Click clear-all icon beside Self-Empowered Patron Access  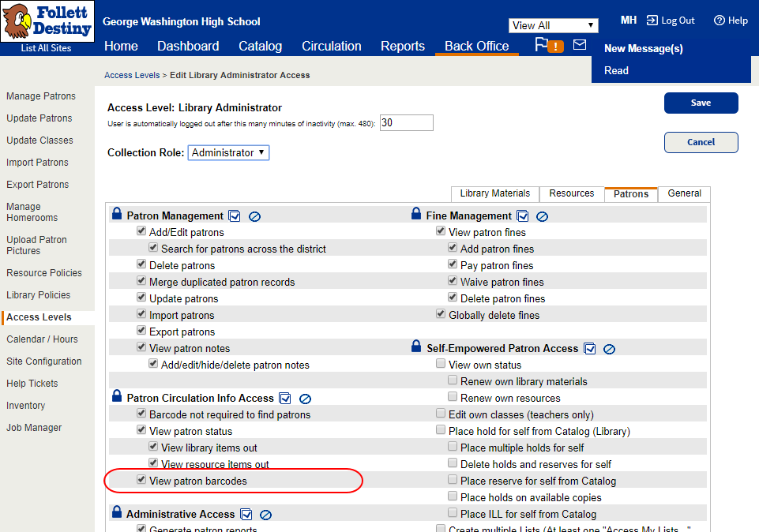[609, 349]
